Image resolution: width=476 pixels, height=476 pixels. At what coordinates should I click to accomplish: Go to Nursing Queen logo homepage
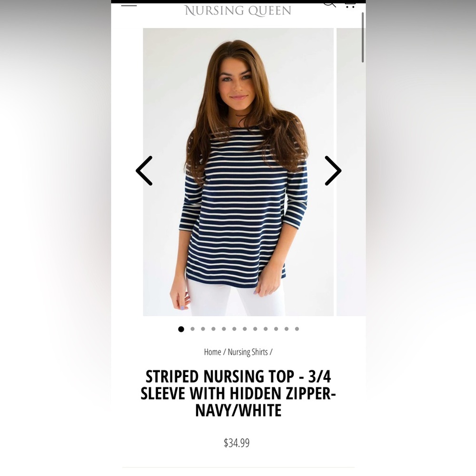point(238,10)
